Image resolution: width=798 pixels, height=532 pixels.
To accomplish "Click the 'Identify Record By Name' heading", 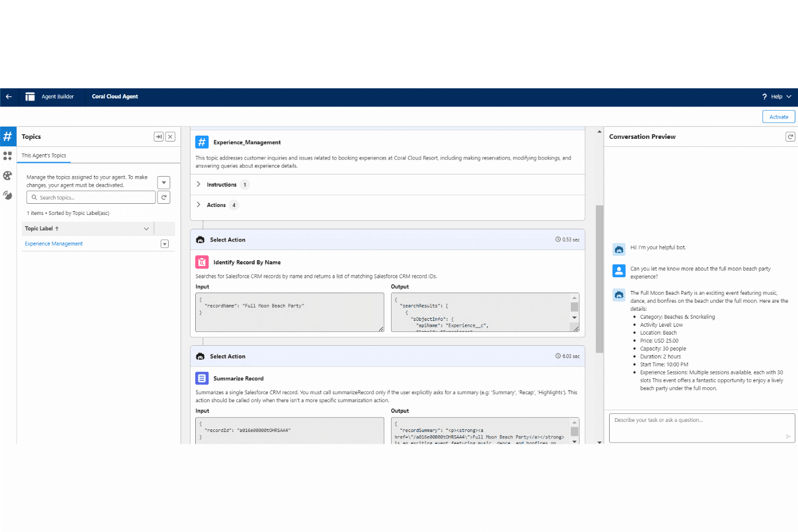I will tap(247, 262).
